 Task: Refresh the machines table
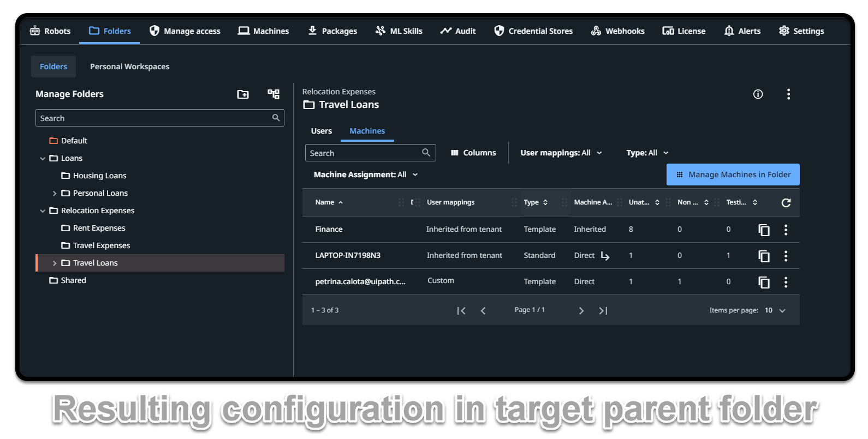(x=786, y=202)
